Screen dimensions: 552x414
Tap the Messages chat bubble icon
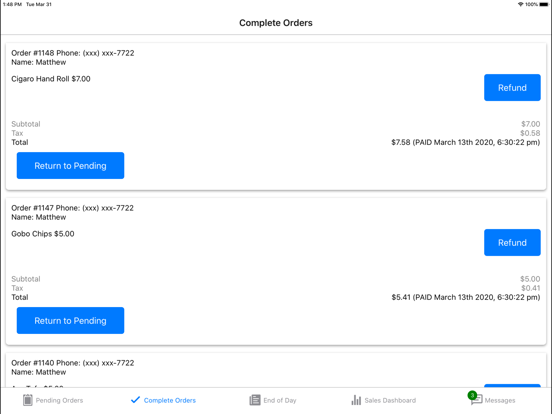(477, 400)
